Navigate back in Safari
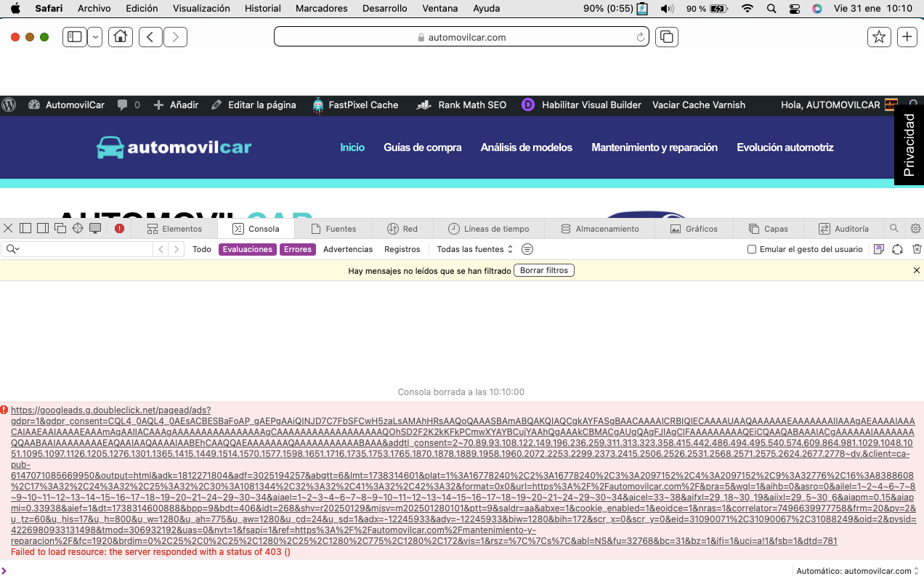The height and width of the screenshot is (576, 924). (150, 37)
